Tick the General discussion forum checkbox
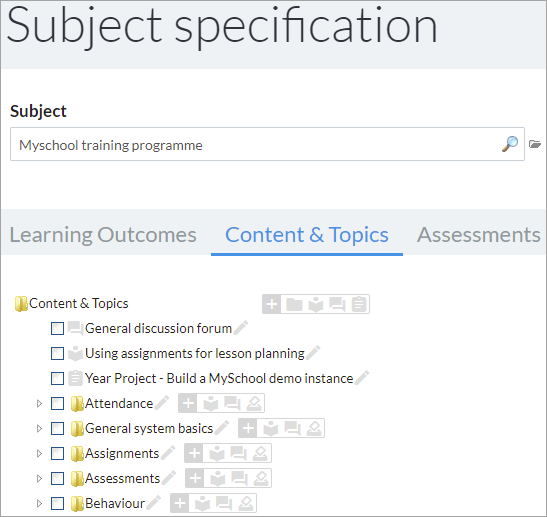Screen dimensions: 547x517 click(57, 328)
